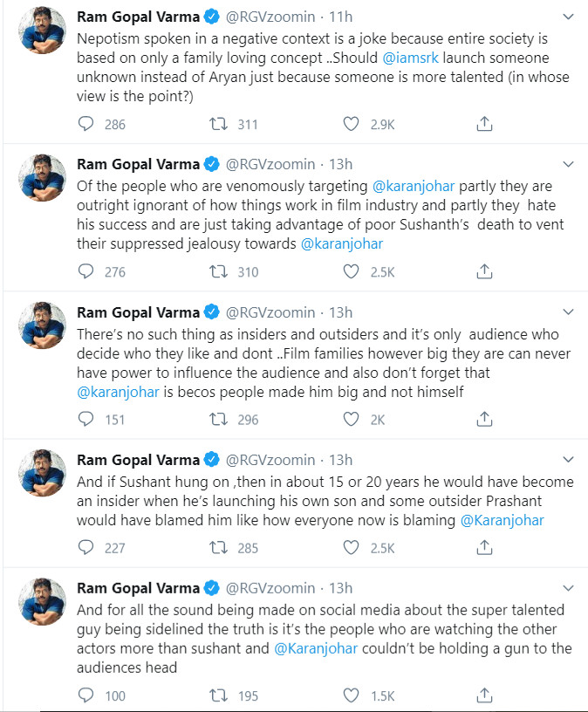The width and height of the screenshot is (588, 712).
Task: Open the @iamsrk mention link
Action: 410,58
